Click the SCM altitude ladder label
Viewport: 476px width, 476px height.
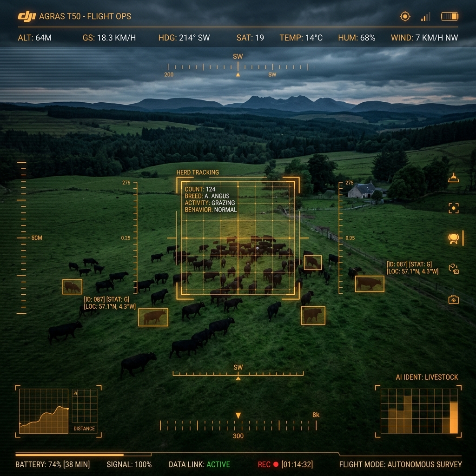click(37, 238)
